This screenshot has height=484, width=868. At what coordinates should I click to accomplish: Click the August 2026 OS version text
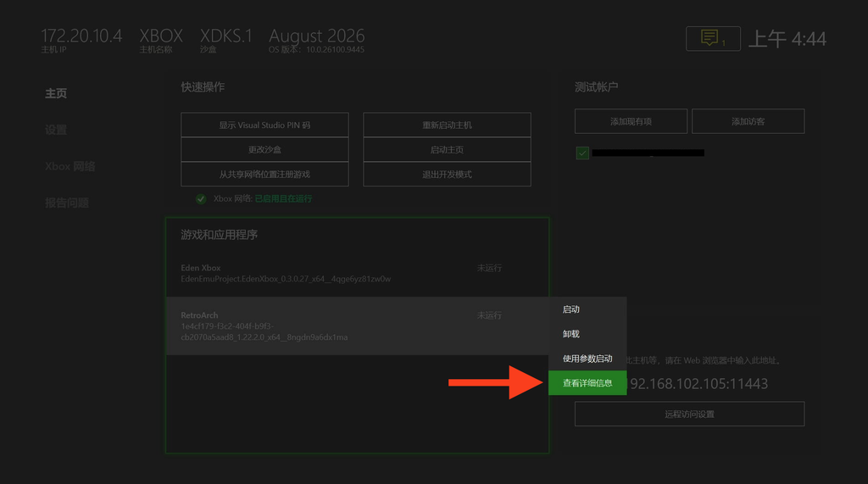point(317,36)
